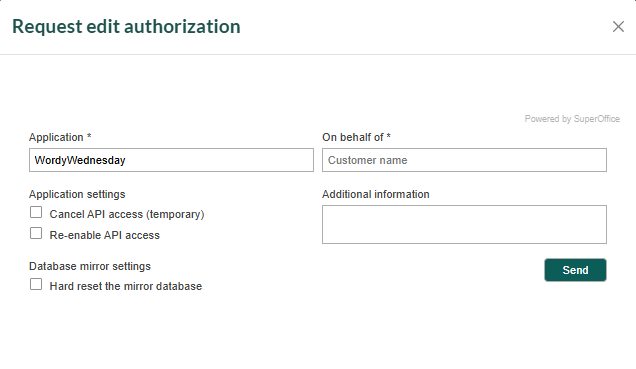Tick the Cancel API access (temporary) checkbox
Image resolution: width=636 pixels, height=369 pixels.
(36, 212)
